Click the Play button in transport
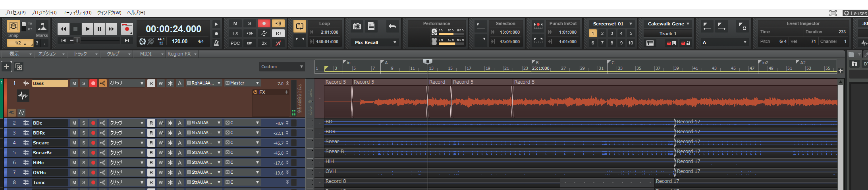Image resolution: width=868 pixels, height=190 pixels. tap(87, 29)
